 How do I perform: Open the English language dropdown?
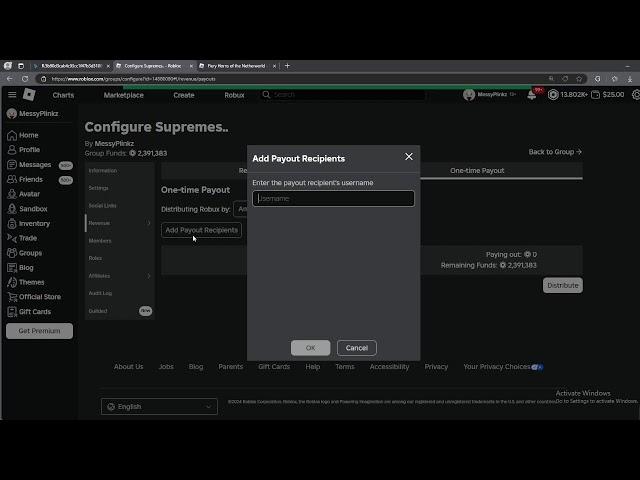(x=159, y=407)
